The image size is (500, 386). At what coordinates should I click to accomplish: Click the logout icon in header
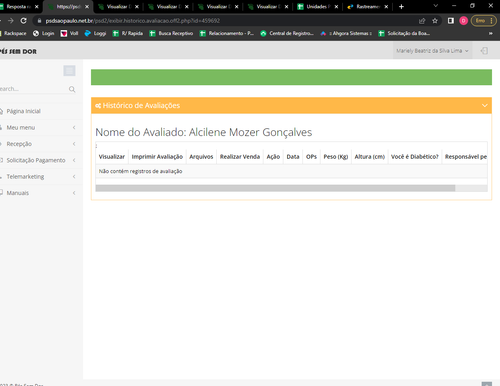pyautogui.click(x=484, y=51)
